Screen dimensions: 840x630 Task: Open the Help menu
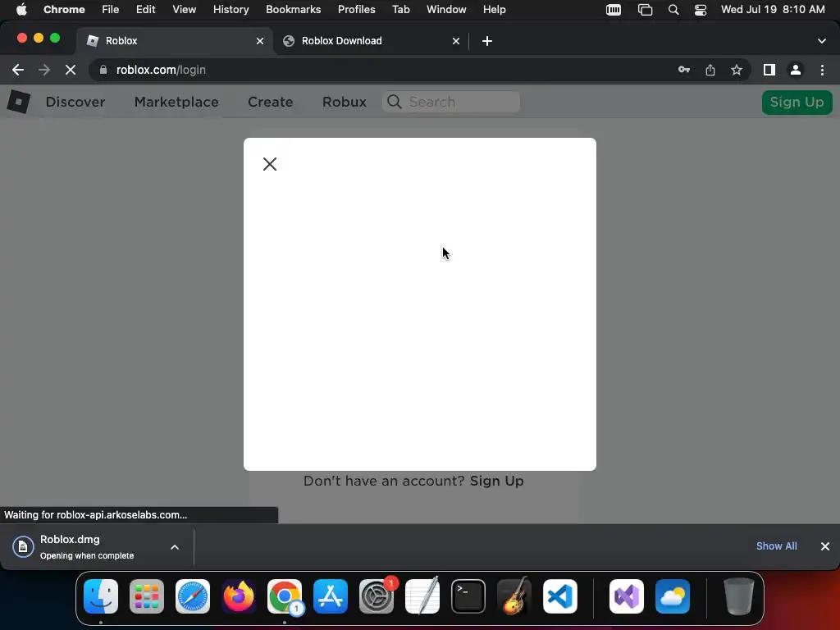(x=494, y=9)
